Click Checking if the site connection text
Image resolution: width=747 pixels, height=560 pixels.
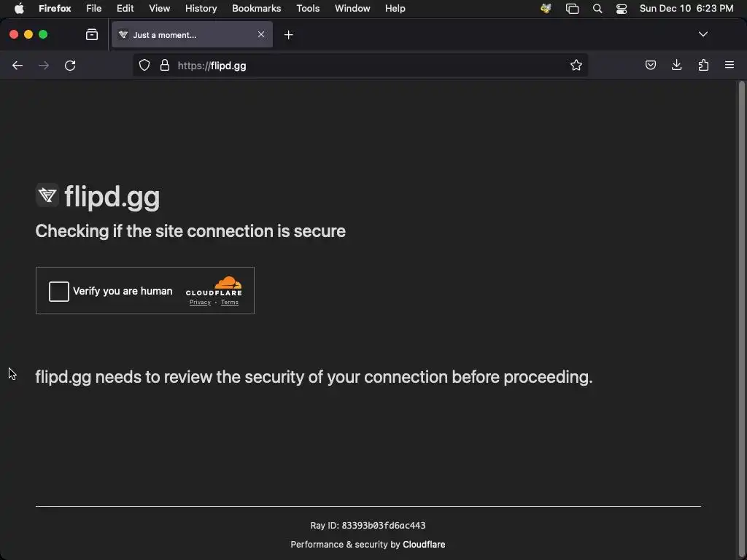[190, 231]
